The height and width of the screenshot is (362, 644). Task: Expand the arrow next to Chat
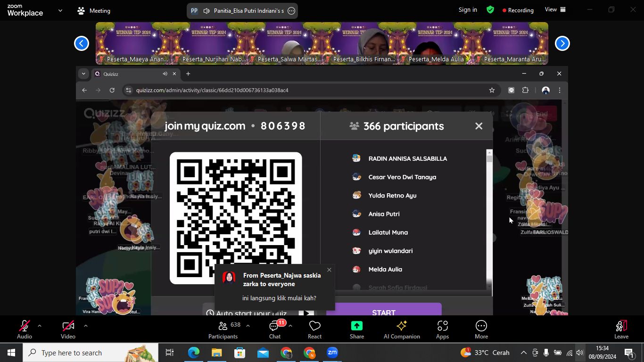[290, 325]
